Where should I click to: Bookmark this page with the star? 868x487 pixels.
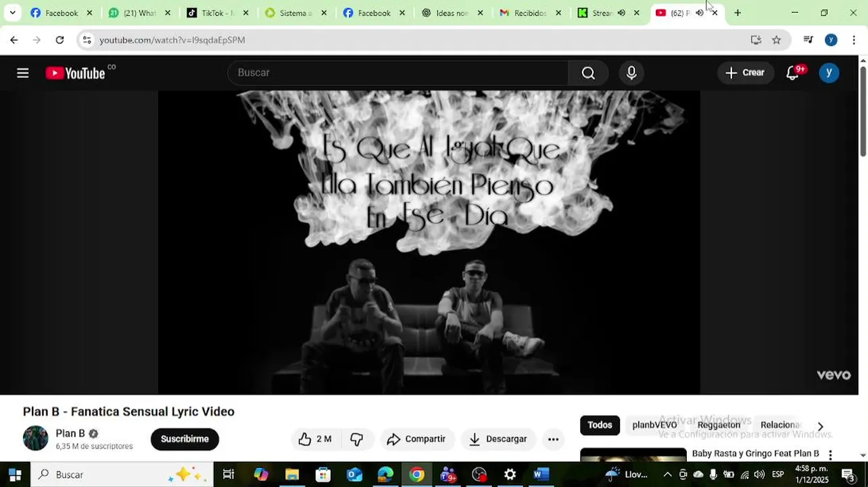pos(776,40)
